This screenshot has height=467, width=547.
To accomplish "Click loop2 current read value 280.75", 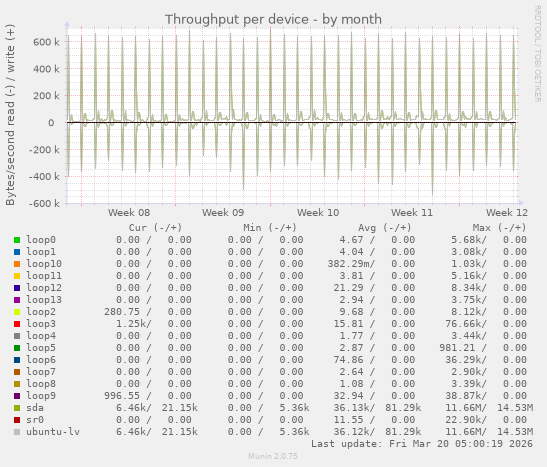I will [122, 312].
